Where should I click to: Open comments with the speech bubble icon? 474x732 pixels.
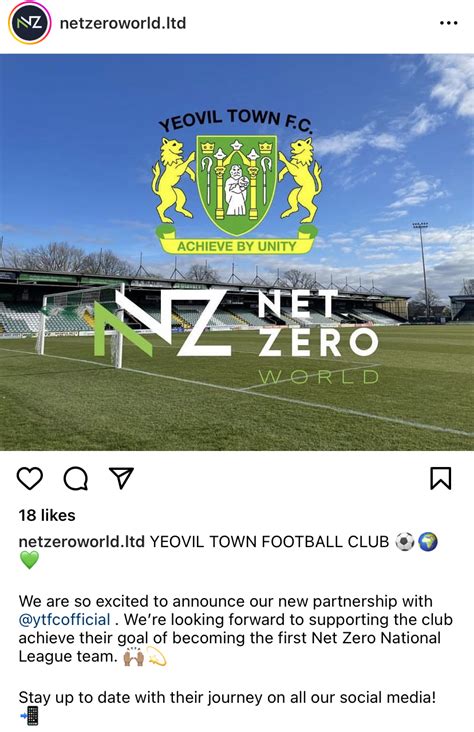tap(76, 479)
